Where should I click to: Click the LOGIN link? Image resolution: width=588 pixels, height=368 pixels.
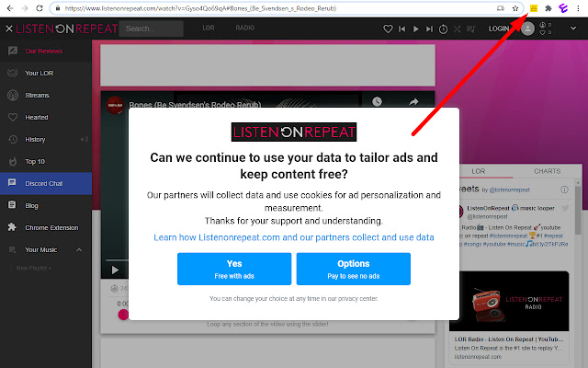coord(498,29)
